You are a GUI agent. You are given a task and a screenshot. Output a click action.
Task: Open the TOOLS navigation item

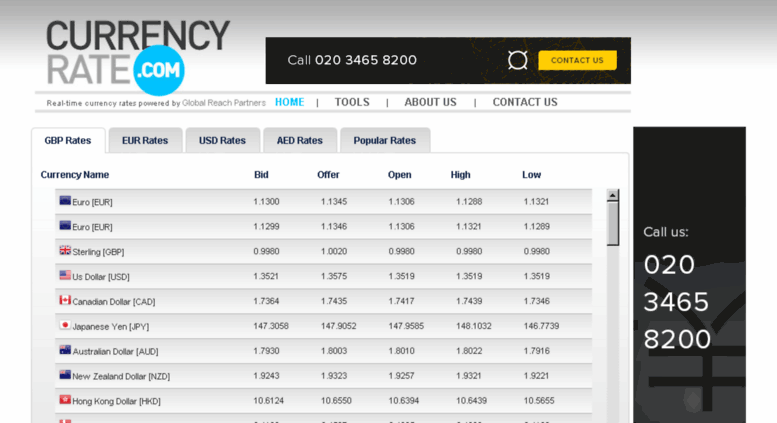point(352,102)
